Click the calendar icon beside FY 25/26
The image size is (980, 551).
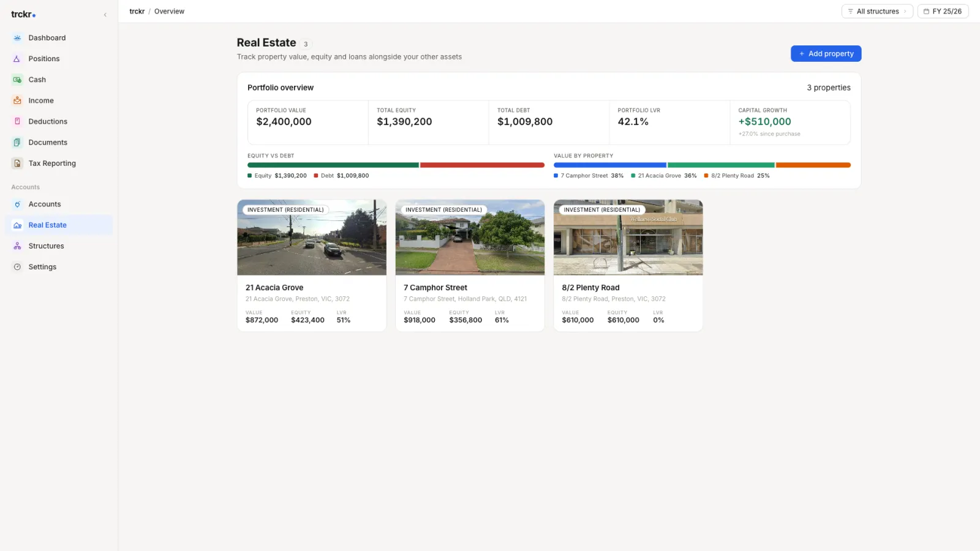[926, 12]
